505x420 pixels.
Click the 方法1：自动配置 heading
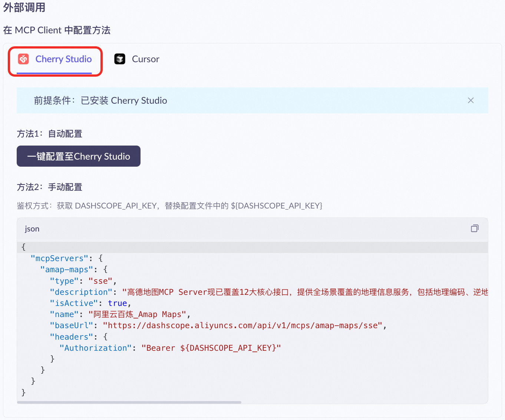click(x=49, y=134)
